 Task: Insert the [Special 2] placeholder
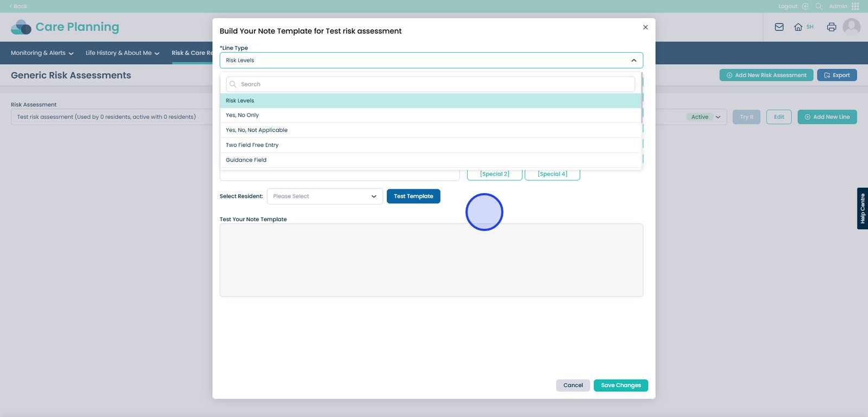tap(495, 174)
